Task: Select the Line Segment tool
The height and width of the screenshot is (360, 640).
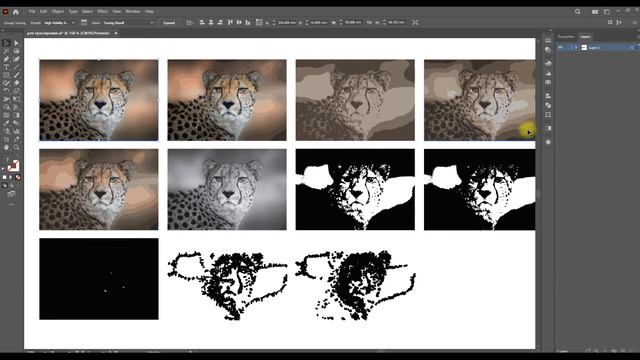Action: coord(16,67)
